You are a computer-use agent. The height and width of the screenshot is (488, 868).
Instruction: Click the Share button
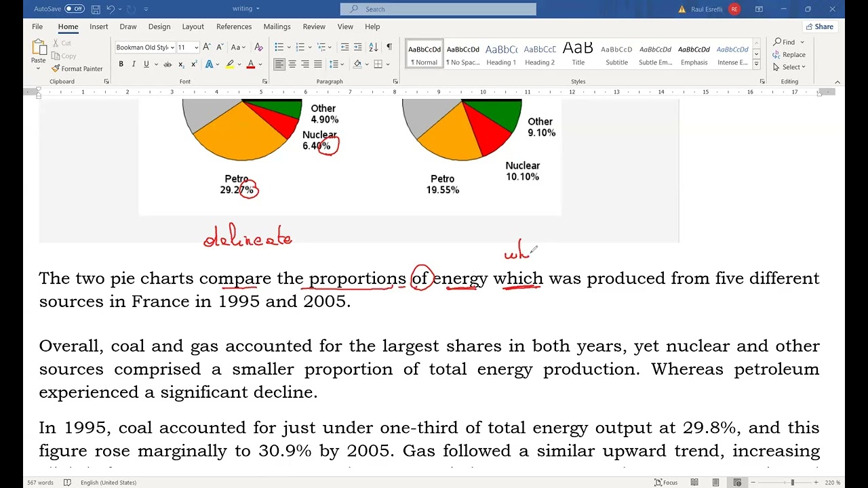819,26
